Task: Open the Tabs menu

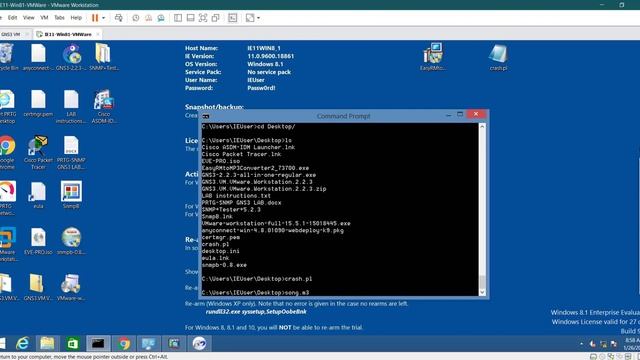Action: tap(60, 18)
